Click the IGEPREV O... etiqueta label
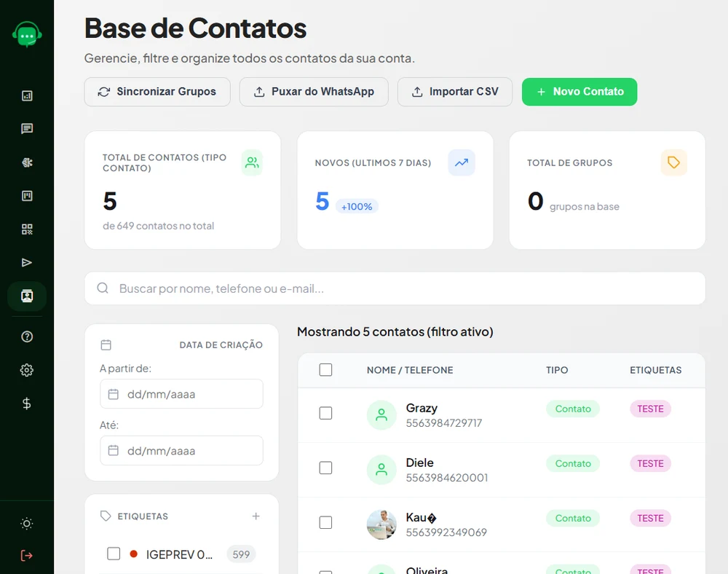This screenshot has width=728, height=574. point(179,554)
